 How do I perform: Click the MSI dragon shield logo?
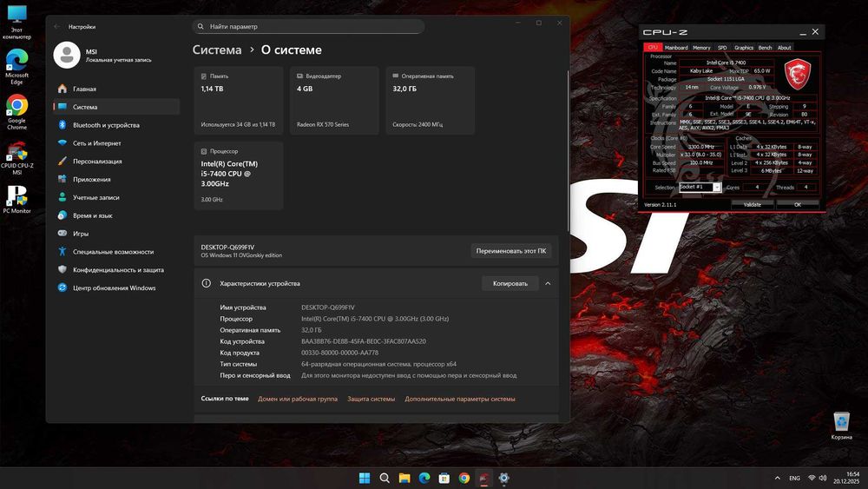pyautogui.click(x=797, y=74)
